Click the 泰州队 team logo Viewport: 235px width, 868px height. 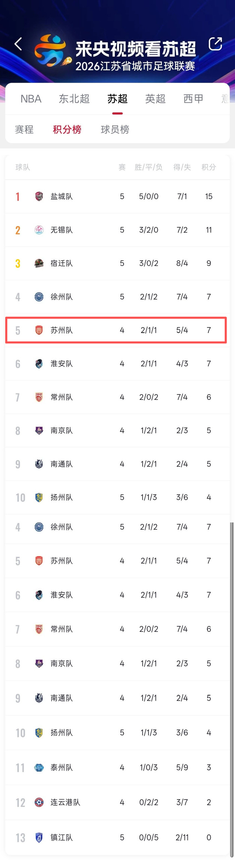click(x=39, y=767)
